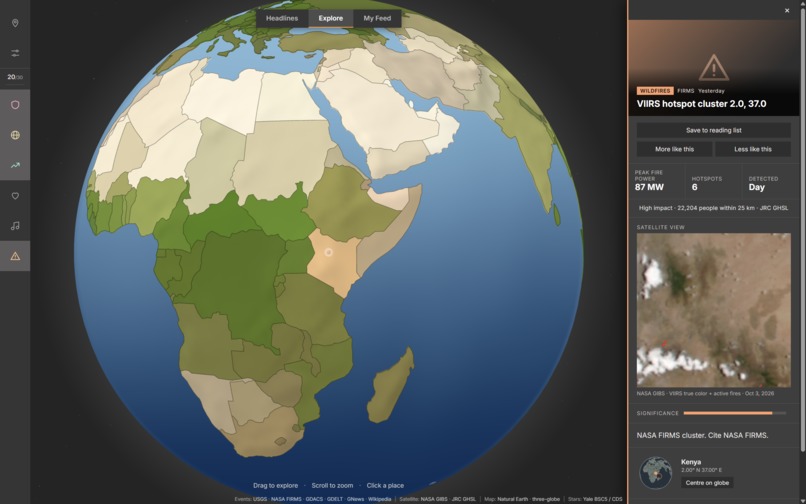Image resolution: width=806 pixels, height=504 pixels.
Task: Click the NASA GIBS footer link
Action: tap(433, 499)
